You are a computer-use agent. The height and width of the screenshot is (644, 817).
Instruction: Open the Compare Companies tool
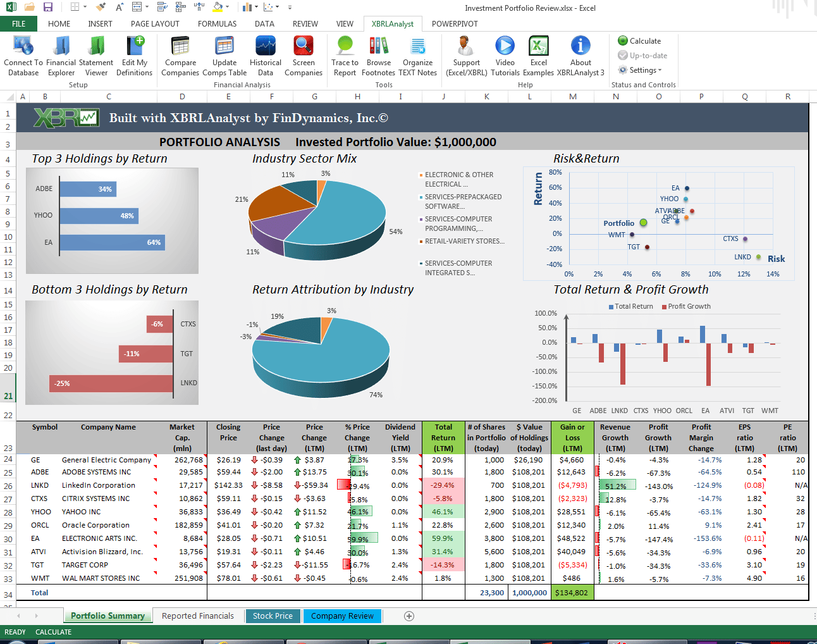pos(180,55)
